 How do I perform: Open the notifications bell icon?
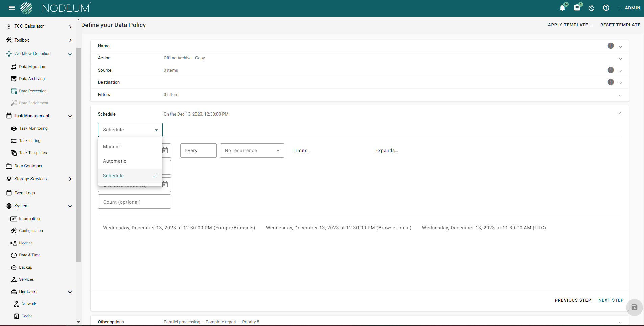click(x=562, y=8)
